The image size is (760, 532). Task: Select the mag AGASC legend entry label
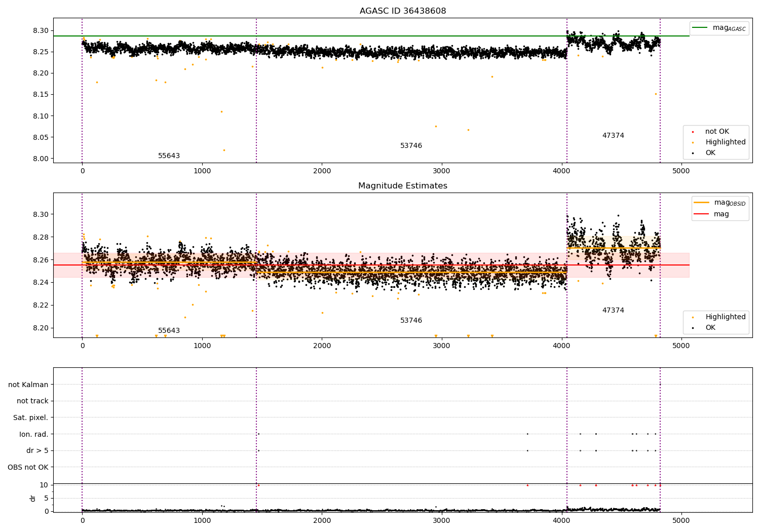[729, 28]
